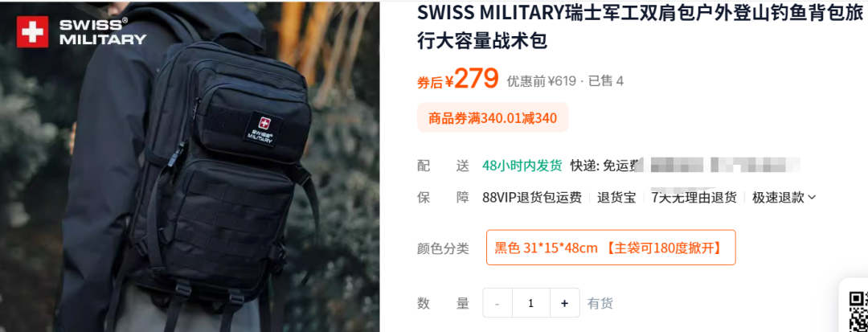Click the 88VIP退货包运费 guarantee item
Screen dimensions: 868x332
532,198
